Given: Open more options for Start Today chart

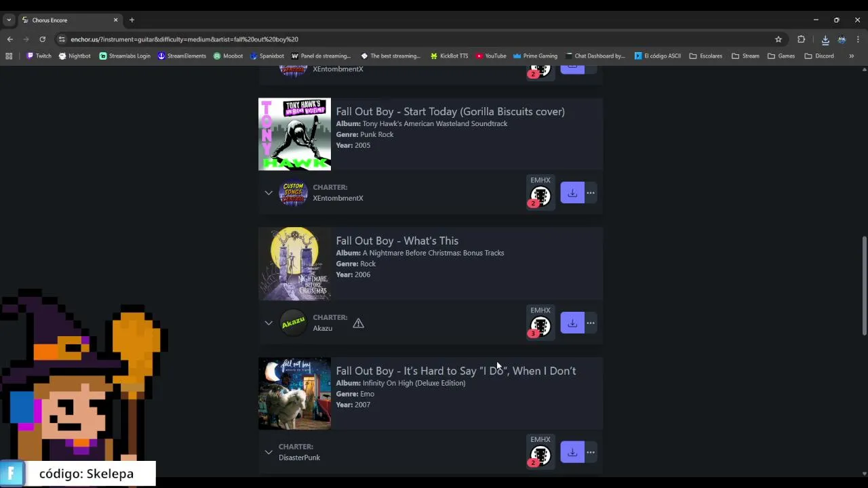Looking at the screenshot, I should pos(591,193).
